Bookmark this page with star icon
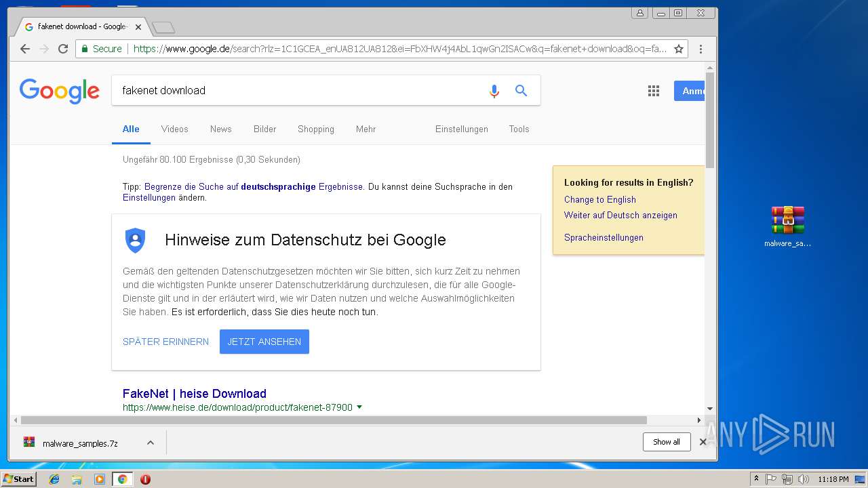Viewport: 868px width, 488px height. click(x=678, y=49)
